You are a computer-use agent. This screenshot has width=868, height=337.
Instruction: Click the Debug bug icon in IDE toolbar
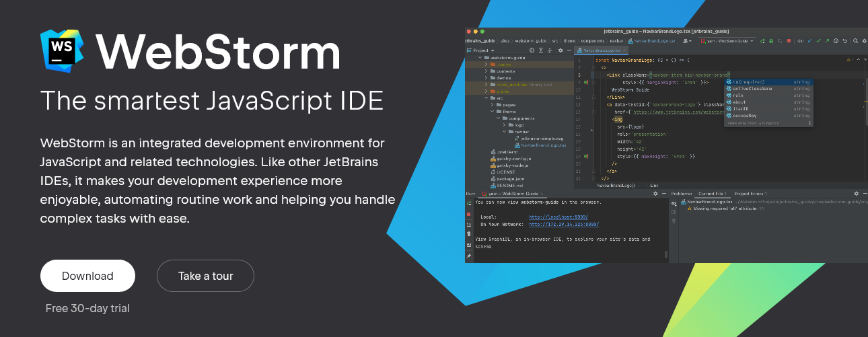click(771, 41)
